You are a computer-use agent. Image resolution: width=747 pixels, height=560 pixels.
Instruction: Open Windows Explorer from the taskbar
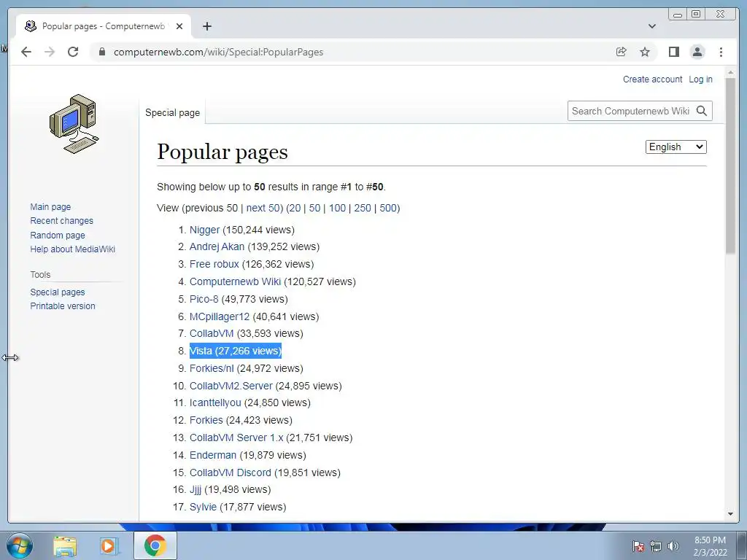pos(65,545)
